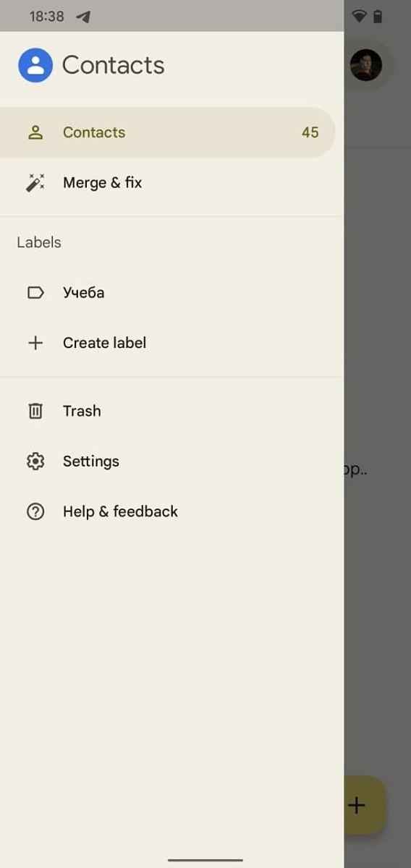Open the Help & feedback text link
Screen dimensions: 411x868
point(120,511)
